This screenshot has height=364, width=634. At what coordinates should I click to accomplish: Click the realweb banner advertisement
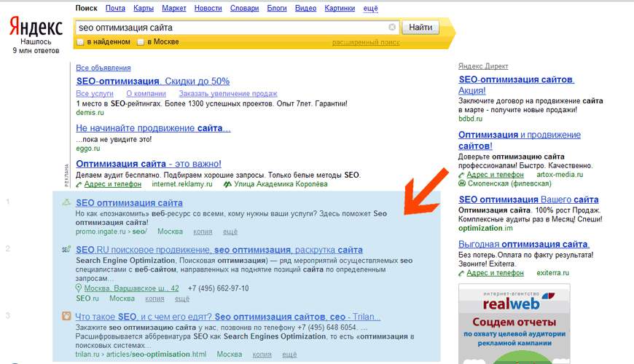click(514, 324)
